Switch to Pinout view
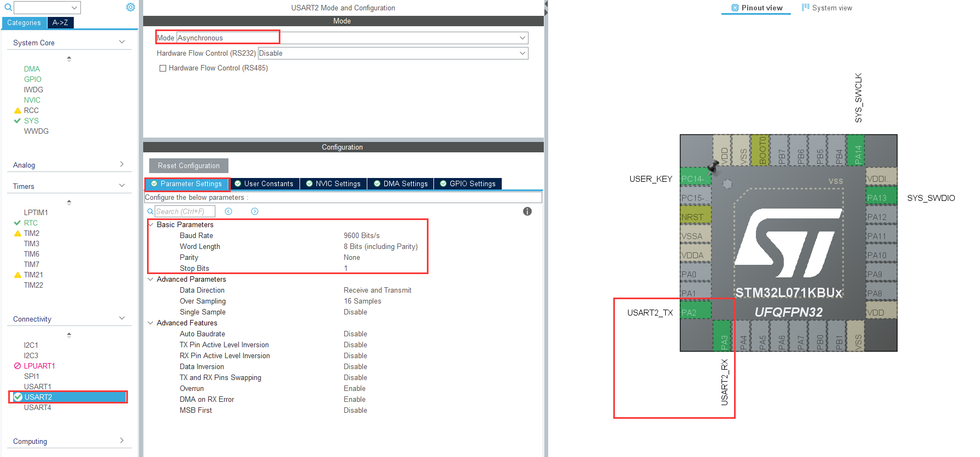Screen dimensions: 980x457 (x=756, y=8)
